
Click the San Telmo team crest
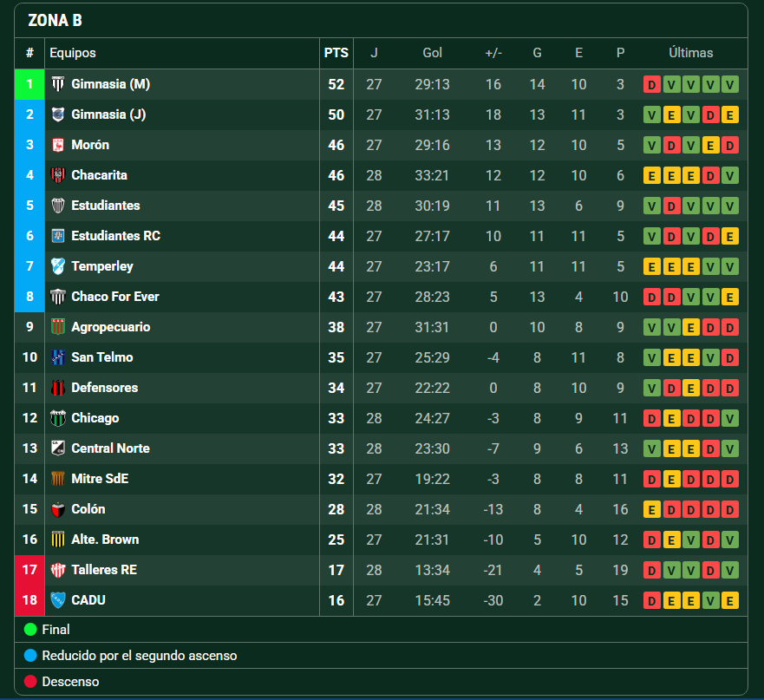tap(58, 357)
